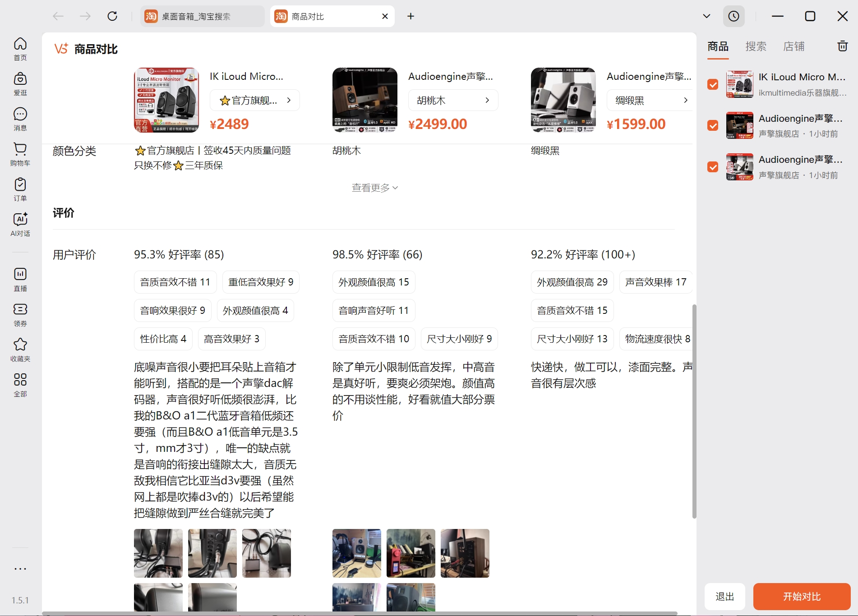Uncheck the first Audioengine声擎 product checkbox
Viewport: 858px width, 616px height.
click(x=713, y=126)
